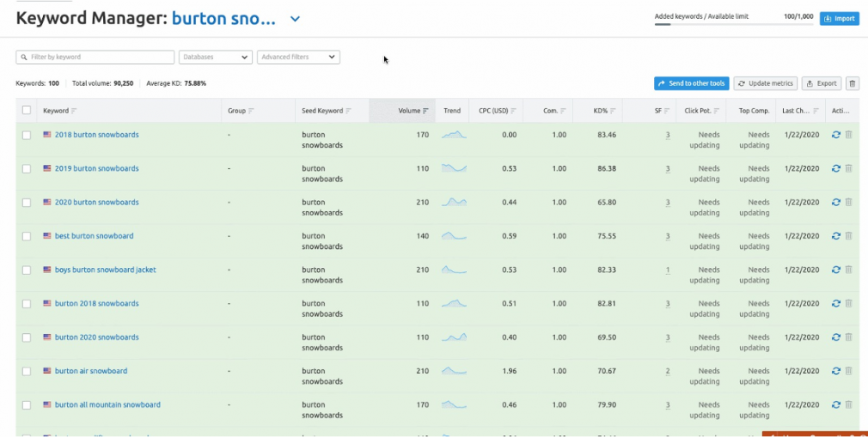Click KD value 86.38 in 2019 row
The image size is (868, 437).
[607, 168]
